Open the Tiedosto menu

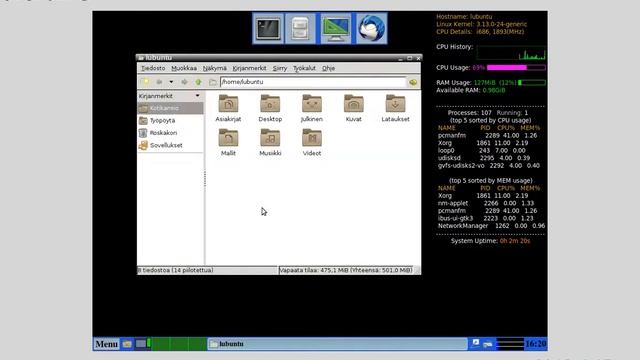153,68
